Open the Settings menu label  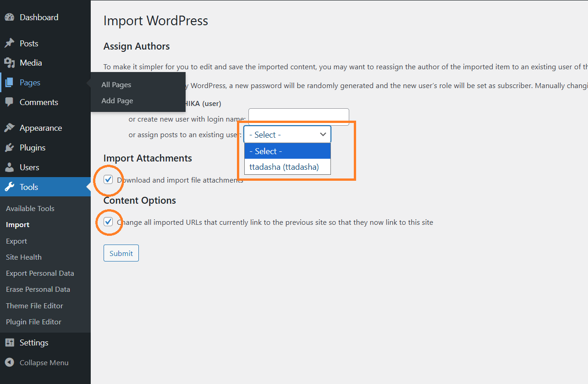(x=34, y=343)
